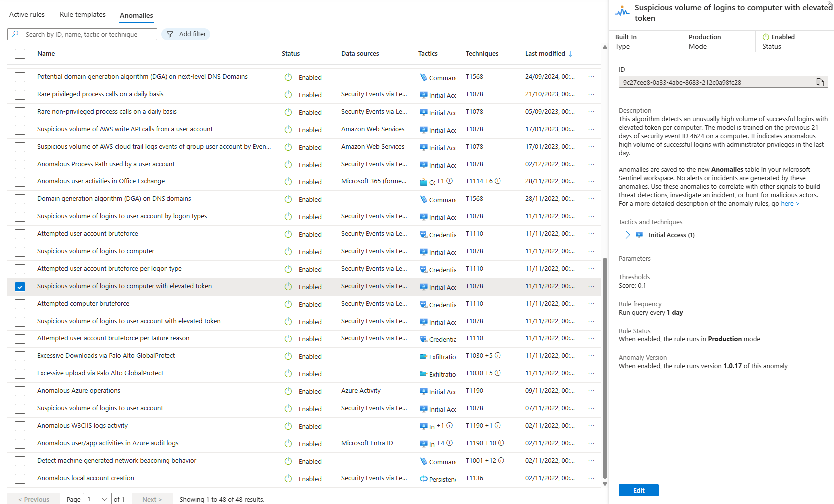
Task: Switch to the Active rules tab
Action: [x=26, y=14]
